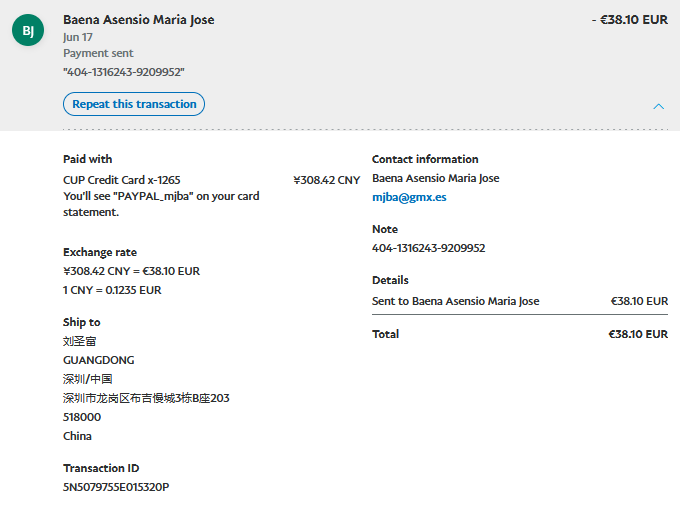Select the postal code 518000
Image resolution: width=680 pixels, height=526 pixels.
tap(82, 417)
